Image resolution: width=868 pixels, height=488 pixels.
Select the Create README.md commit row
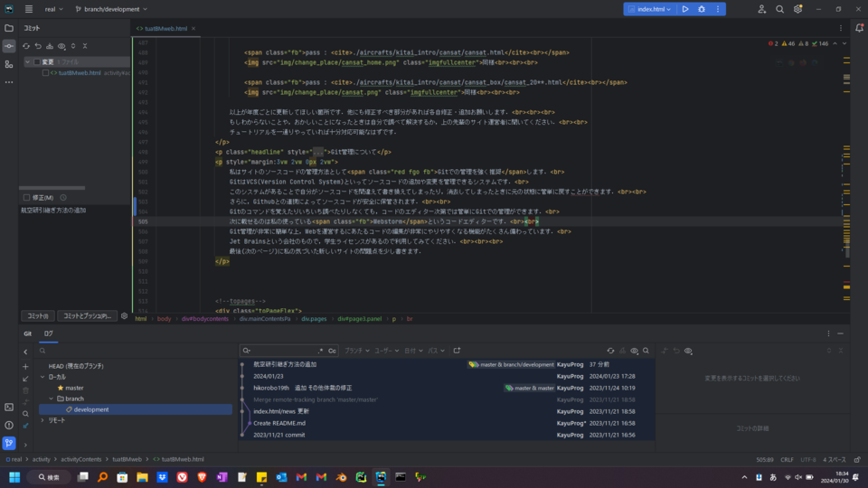tap(279, 423)
